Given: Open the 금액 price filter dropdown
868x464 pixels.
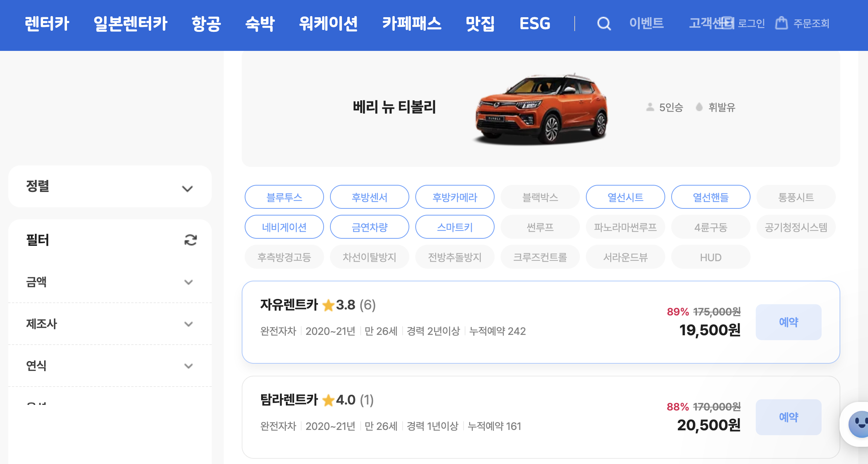Looking at the screenshot, I should pyautogui.click(x=110, y=283).
